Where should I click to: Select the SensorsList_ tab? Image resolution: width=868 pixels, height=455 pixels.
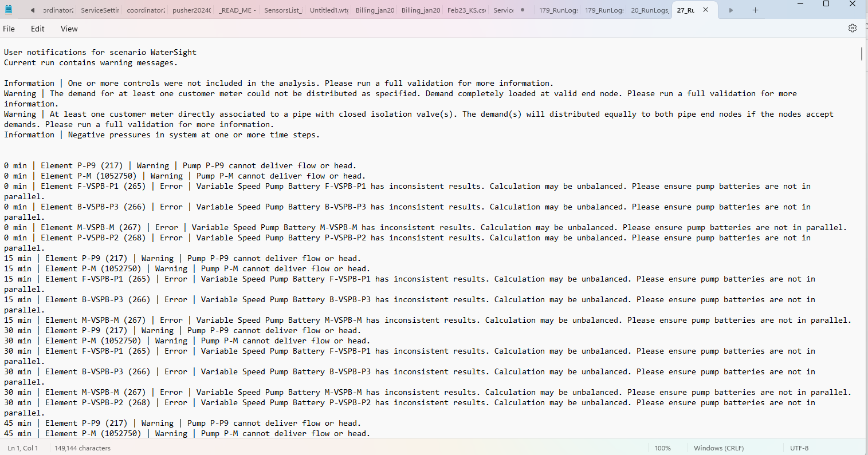[283, 10]
